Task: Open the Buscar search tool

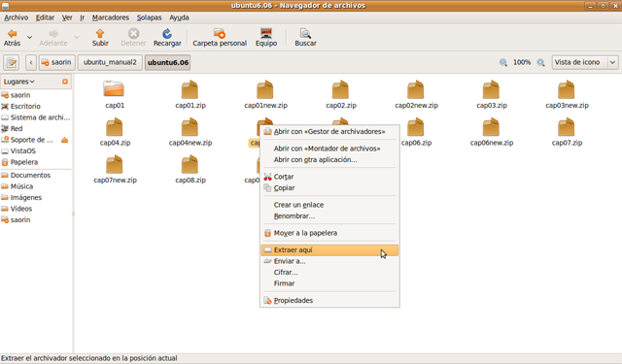Action: click(x=305, y=34)
